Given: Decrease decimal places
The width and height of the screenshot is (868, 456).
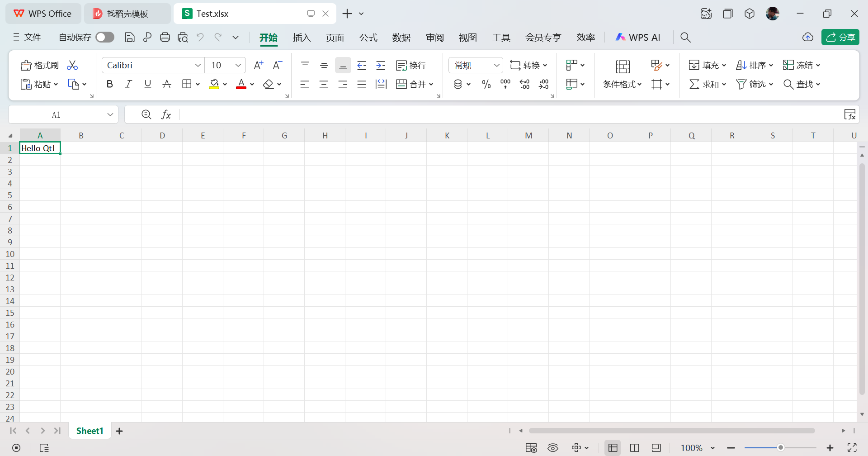Looking at the screenshot, I should coord(543,84).
